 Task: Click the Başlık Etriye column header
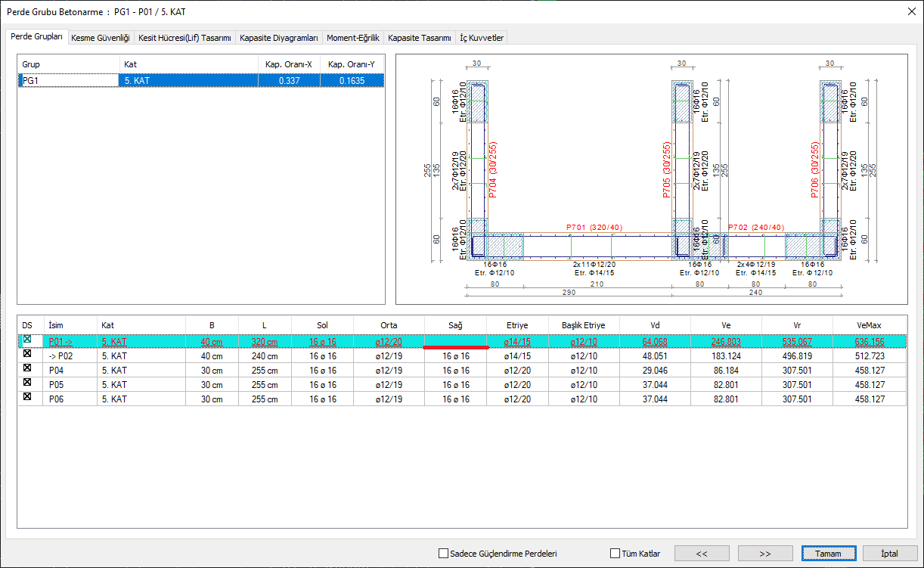click(584, 325)
